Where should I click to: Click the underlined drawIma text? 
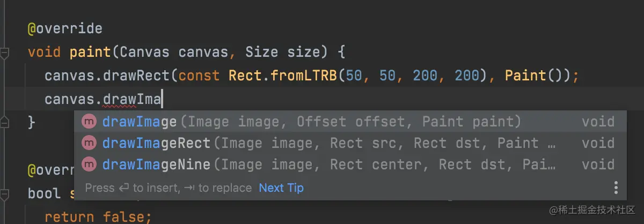(x=132, y=99)
